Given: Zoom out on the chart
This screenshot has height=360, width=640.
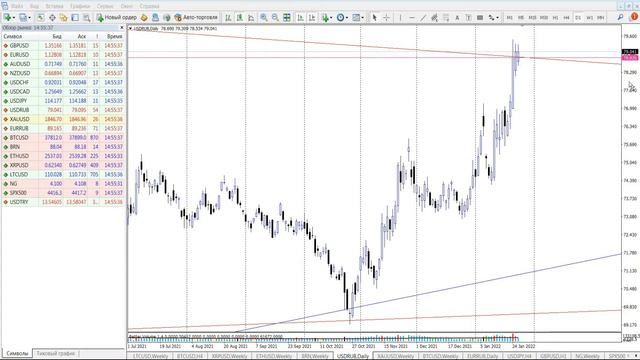Looking at the screenshot, I should coord(275,18).
